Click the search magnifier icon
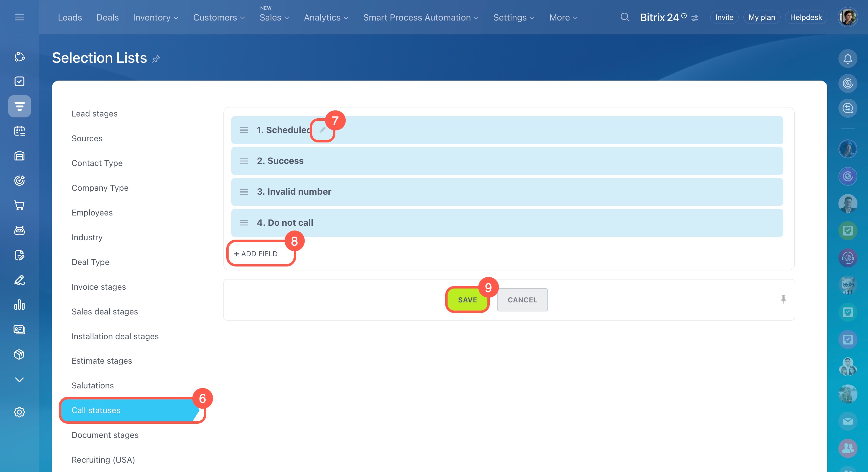Image resolution: width=868 pixels, height=472 pixels. point(625,17)
